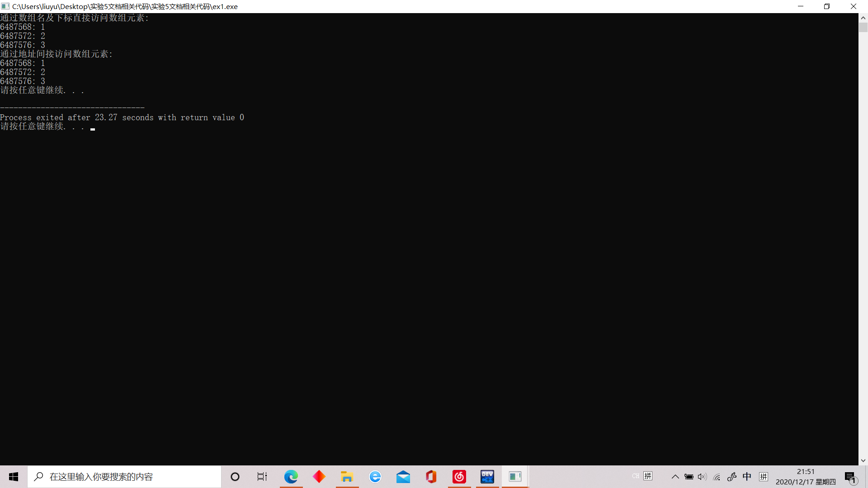The width and height of the screenshot is (868, 488).
Task: Open the Windows Start menu
Action: (x=14, y=477)
